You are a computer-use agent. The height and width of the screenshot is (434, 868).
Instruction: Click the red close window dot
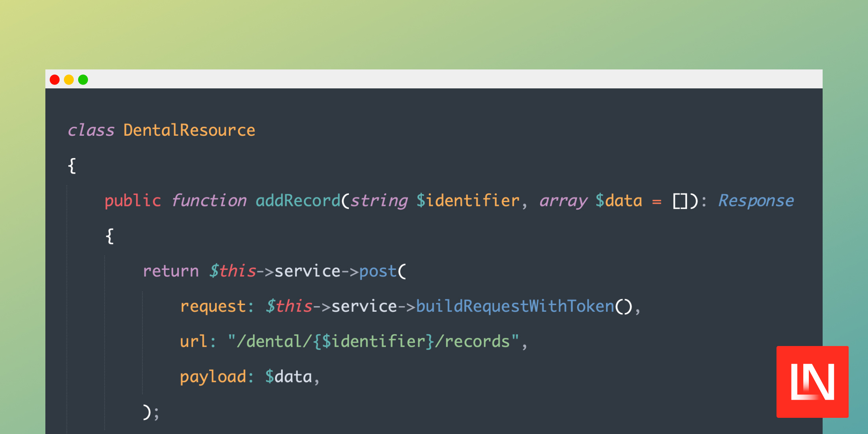(x=55, y=80)
